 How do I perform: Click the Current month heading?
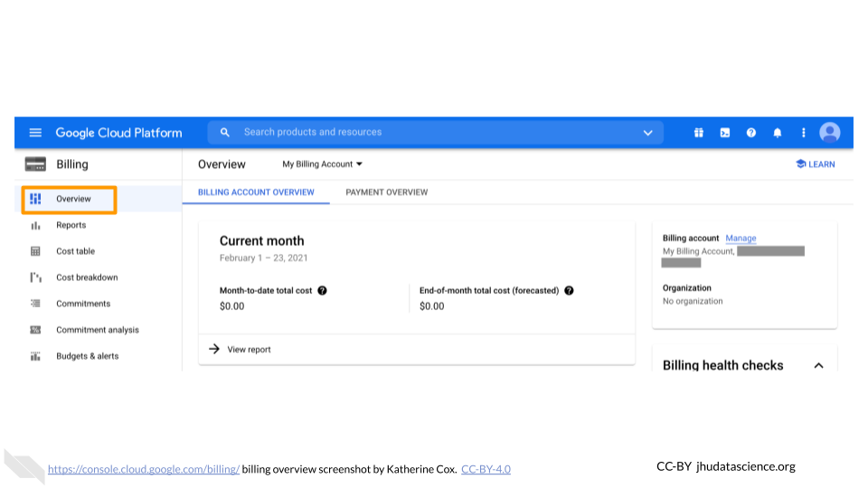pyautogui.click(x=262, y=240)
